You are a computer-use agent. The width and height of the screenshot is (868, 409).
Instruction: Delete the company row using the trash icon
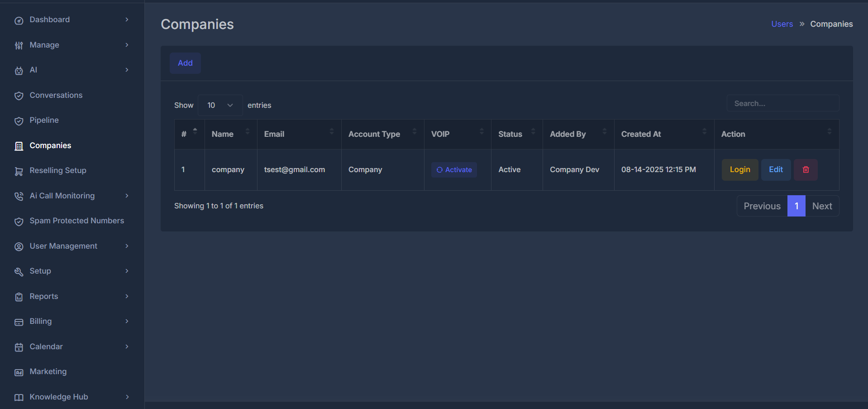coord(805,169)
